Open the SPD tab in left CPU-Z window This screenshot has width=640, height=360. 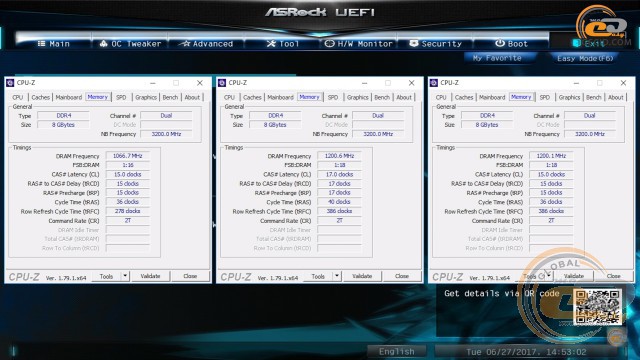[x=121, y=97]
